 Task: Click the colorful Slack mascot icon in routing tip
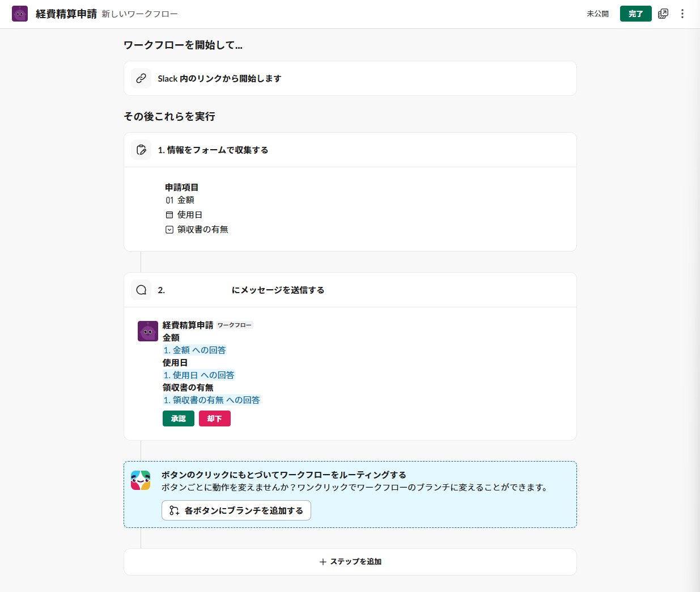tap(141, 480)
